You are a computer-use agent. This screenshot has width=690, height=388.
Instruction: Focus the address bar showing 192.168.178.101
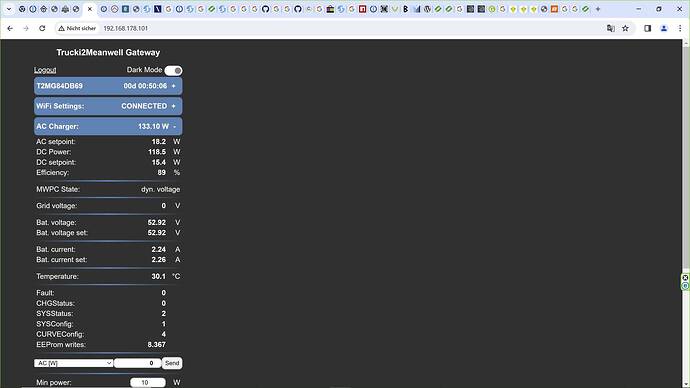125,28
